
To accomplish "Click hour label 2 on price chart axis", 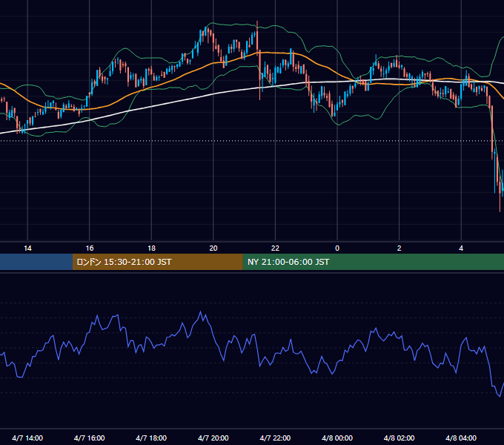I will tap(399, 248).
